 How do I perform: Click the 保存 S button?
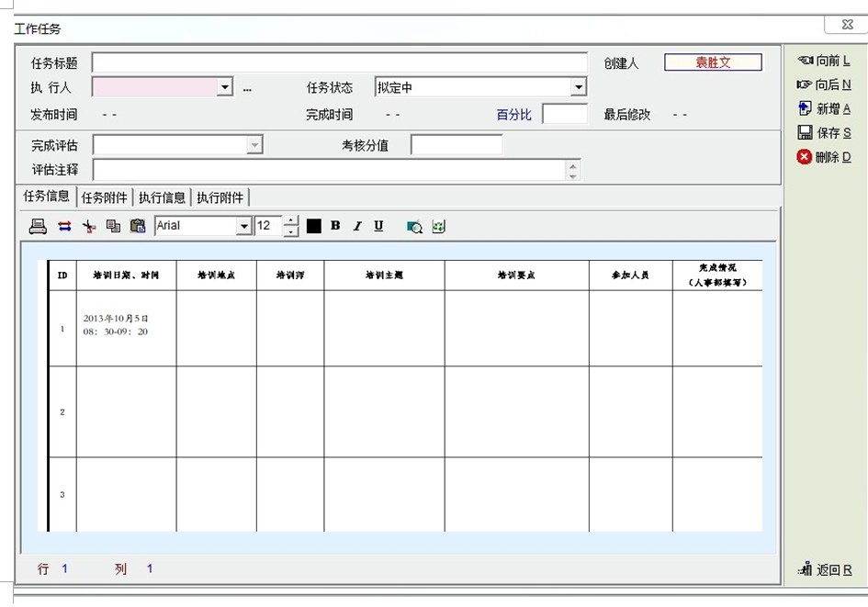824,133
